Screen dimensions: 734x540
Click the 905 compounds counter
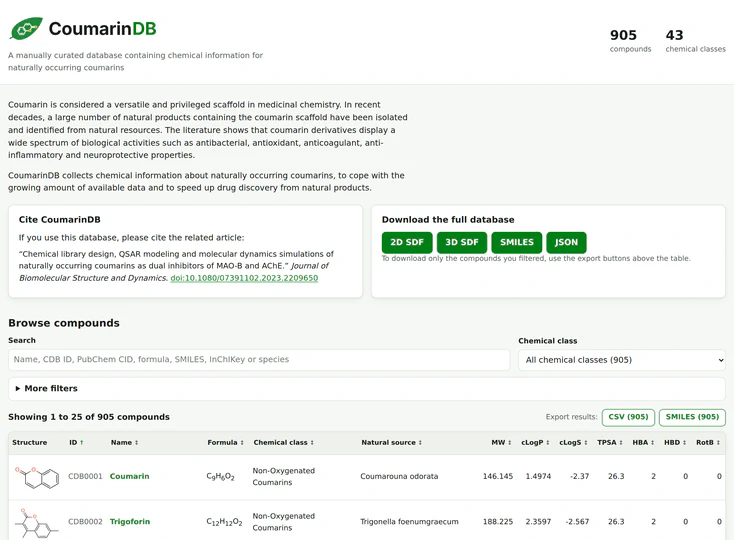(x=630, y=41)
